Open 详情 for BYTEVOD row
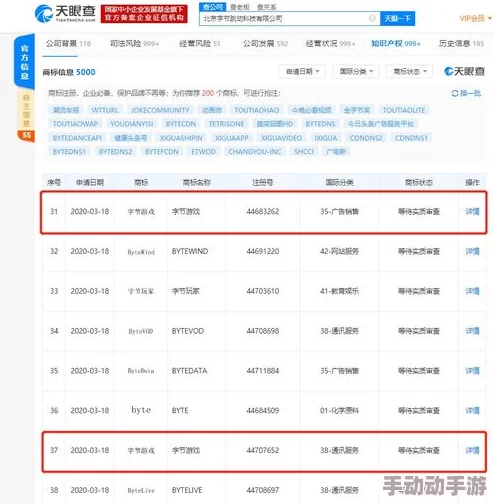Image resolution: width=493 pixels, height=504 pixels. (472, 331)
